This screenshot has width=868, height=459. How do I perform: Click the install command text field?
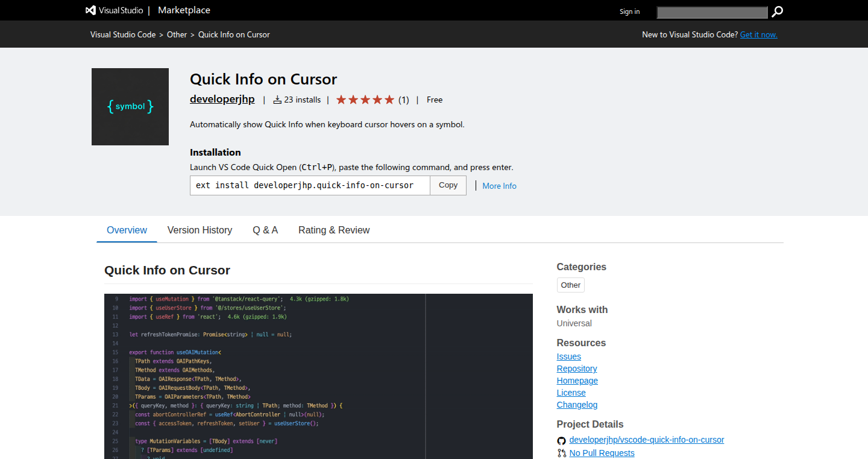point(310,185)
